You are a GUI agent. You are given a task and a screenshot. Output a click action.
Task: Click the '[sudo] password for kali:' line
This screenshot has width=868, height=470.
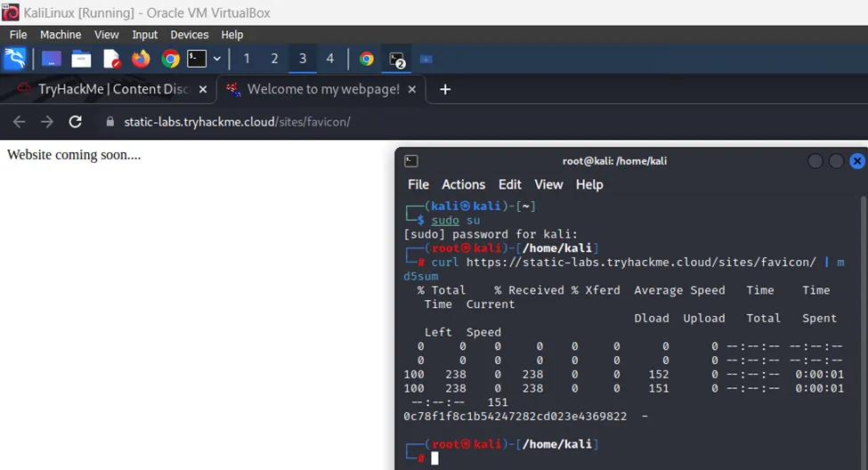pyautogui.click(x=491, y=234)
